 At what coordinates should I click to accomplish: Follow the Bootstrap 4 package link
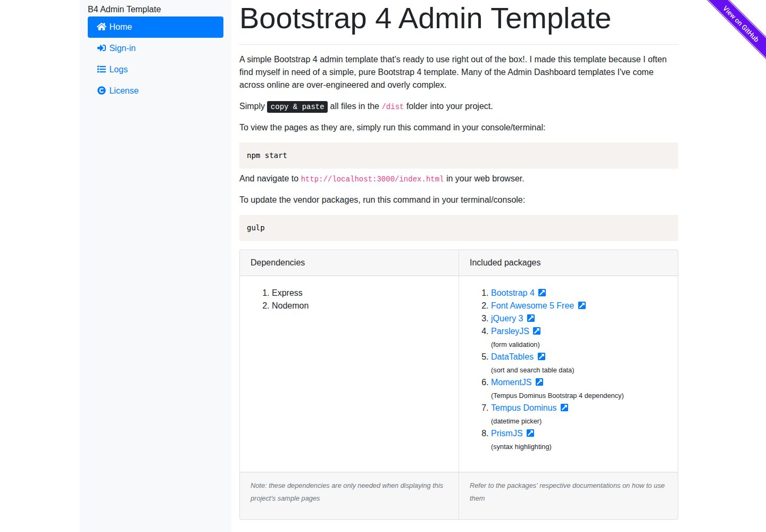(513, 293)
